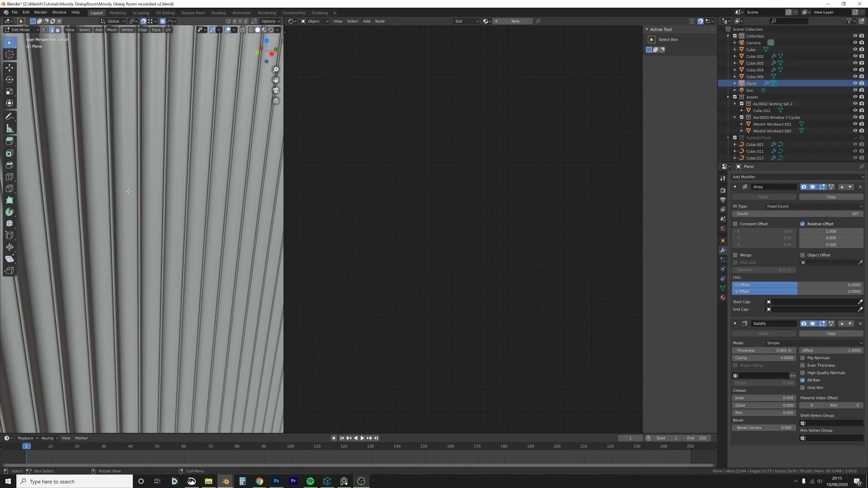Open the Render menu

click(x=41, y=12)
